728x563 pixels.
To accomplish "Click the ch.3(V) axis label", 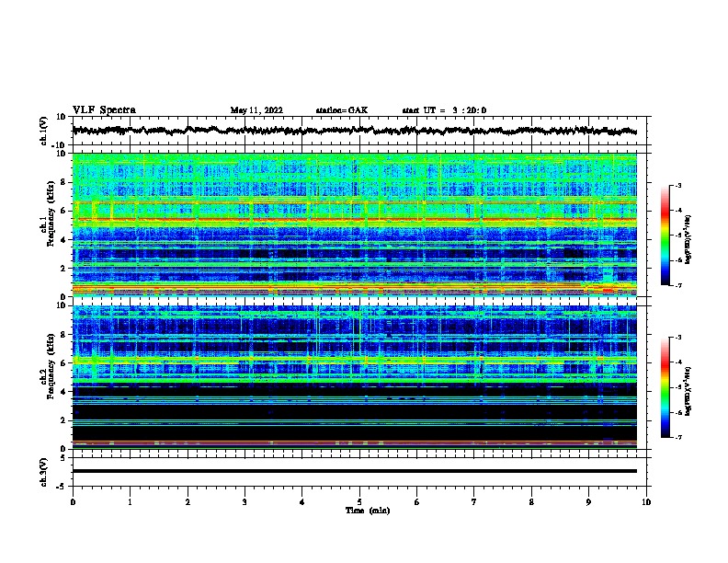I will tap(44, 472).
